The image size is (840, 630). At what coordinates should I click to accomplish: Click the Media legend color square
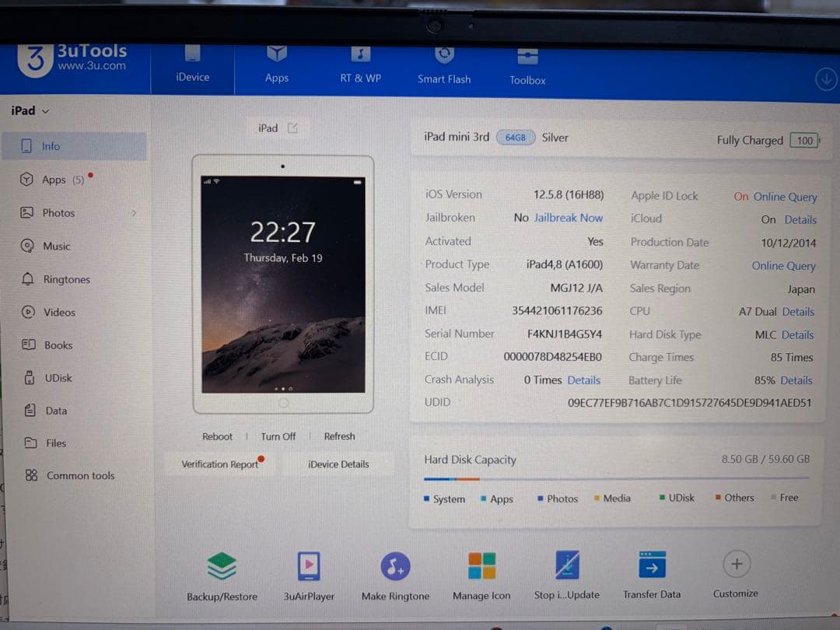click(x=597, y=499)
